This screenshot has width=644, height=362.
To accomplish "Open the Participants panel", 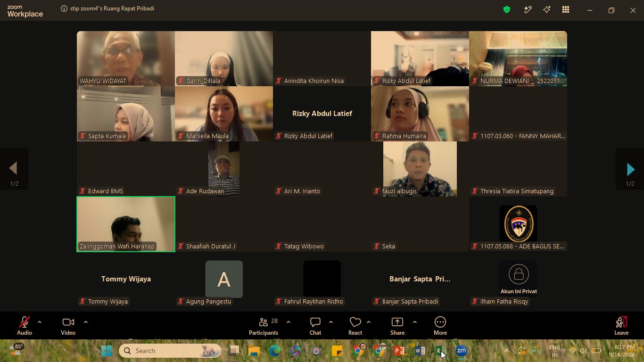I will click(x=264, y=326).
